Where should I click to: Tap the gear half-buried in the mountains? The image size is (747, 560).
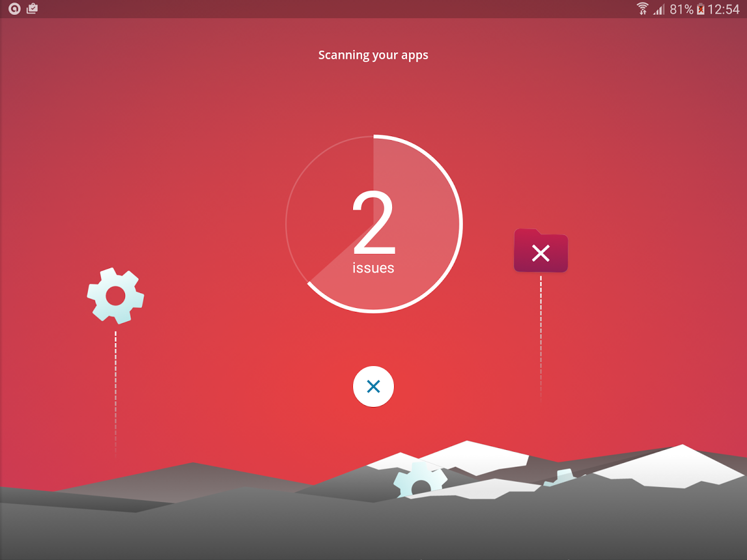(x=421, y=480)
